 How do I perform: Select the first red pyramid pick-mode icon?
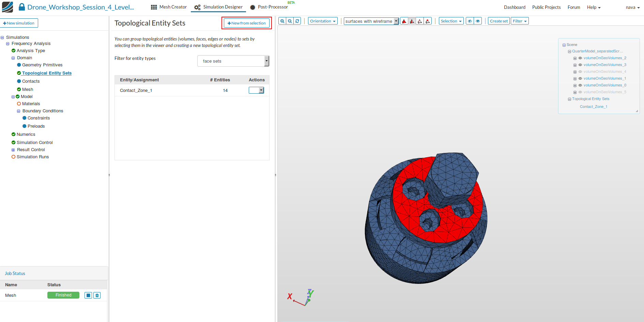click(x=404, y=21)
